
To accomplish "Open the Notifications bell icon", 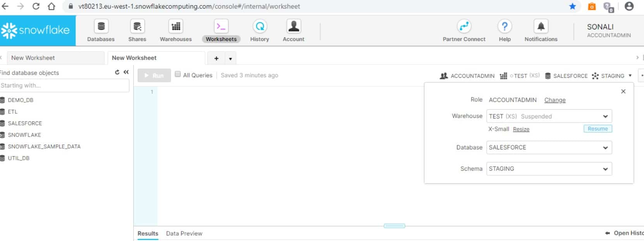I will pyautogui.click(x=541, y=26).
